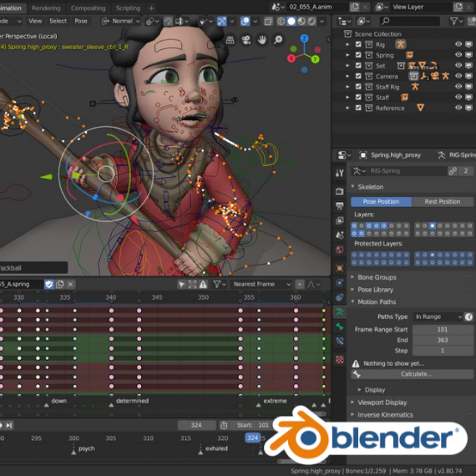Image resolution: width=476 pixels, height=476 pixels.
Task: Open Tool properties tab icon
Action: [340, 173]
